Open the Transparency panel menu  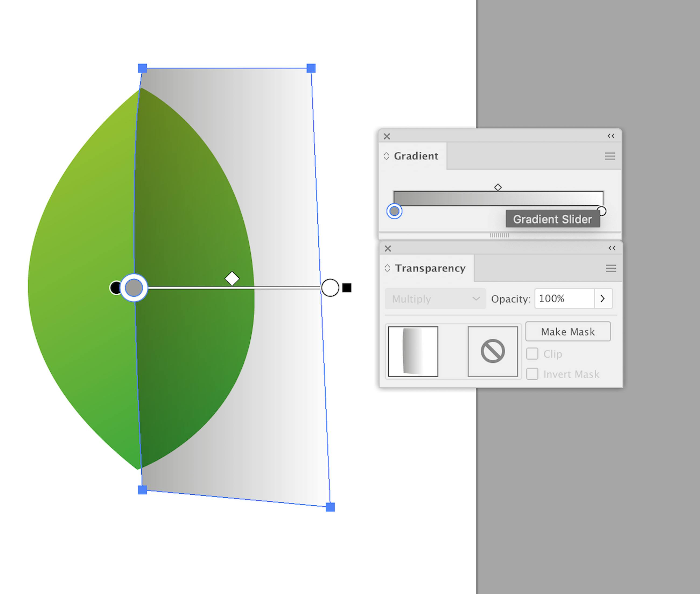point(611,268)
